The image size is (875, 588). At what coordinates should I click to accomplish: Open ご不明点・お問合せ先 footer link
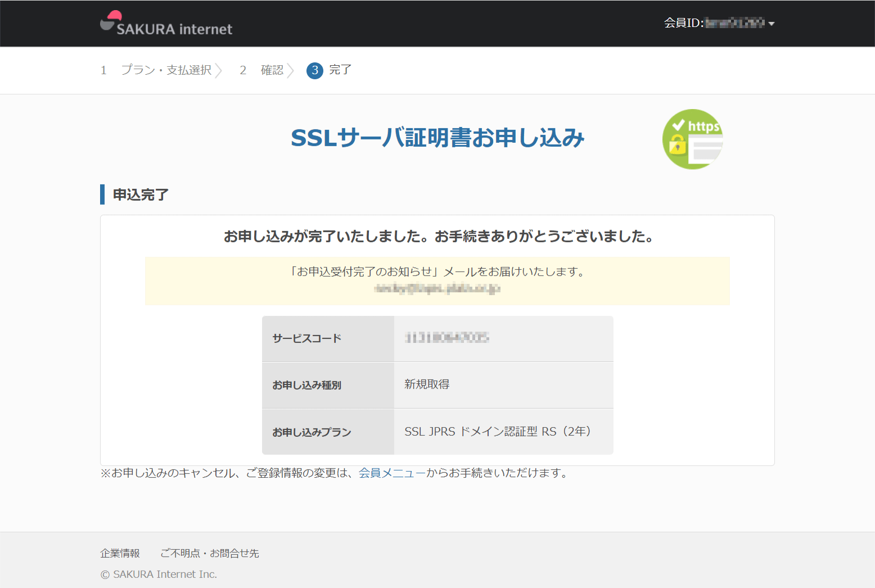coord(210,553)
